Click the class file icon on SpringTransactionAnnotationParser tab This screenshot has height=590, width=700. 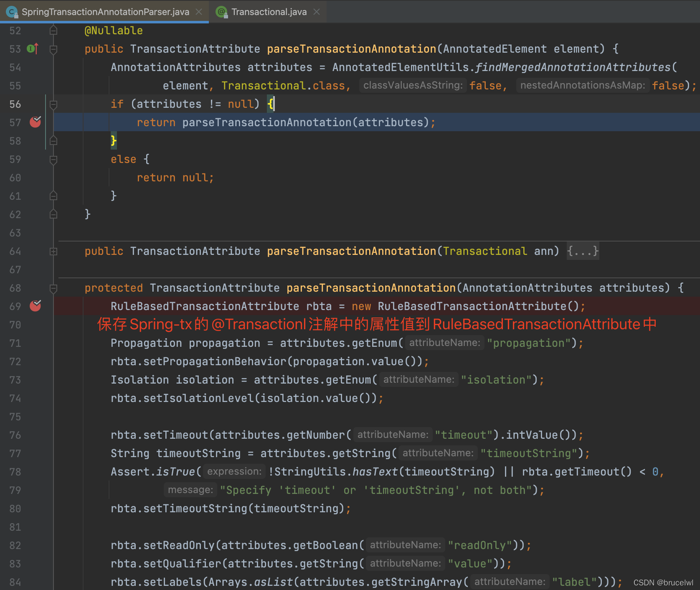pos(12,12)
